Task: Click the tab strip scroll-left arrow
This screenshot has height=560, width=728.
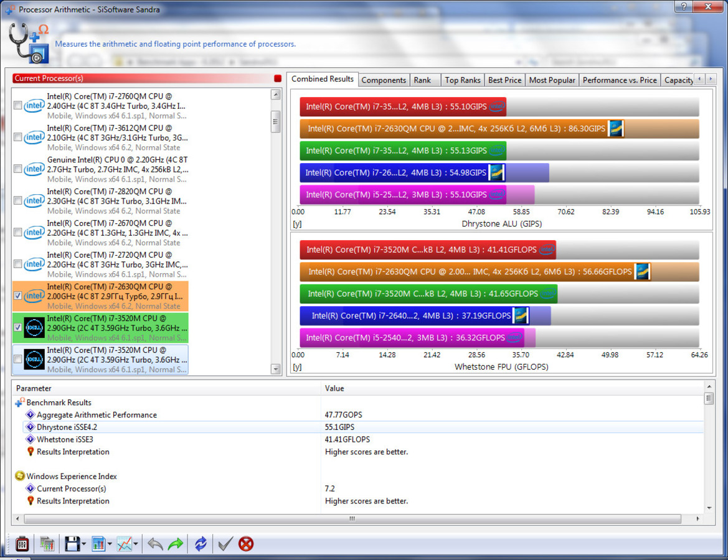Action: pyautogui.click(x=699, y=80)
